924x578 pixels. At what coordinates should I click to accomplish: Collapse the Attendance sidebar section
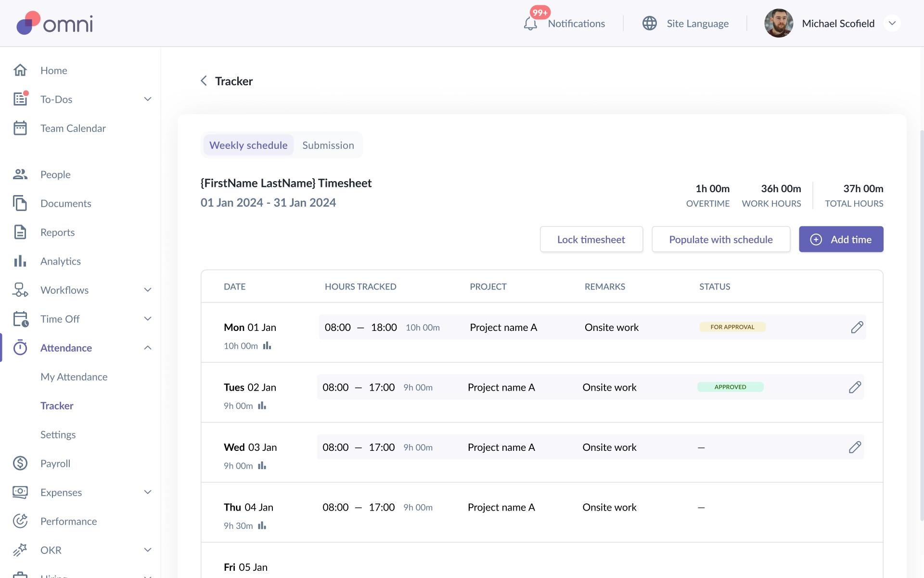(x=148, y=348)
